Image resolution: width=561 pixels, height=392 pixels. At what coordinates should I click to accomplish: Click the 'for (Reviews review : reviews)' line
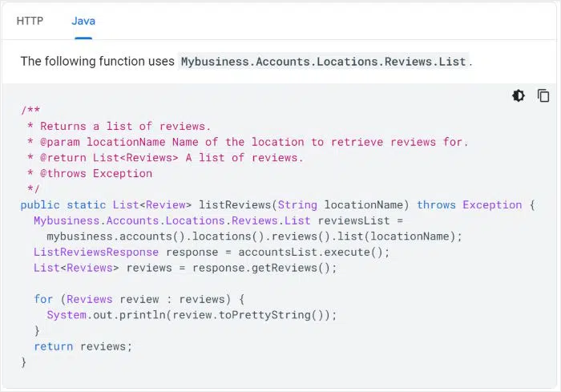[139, 299]
